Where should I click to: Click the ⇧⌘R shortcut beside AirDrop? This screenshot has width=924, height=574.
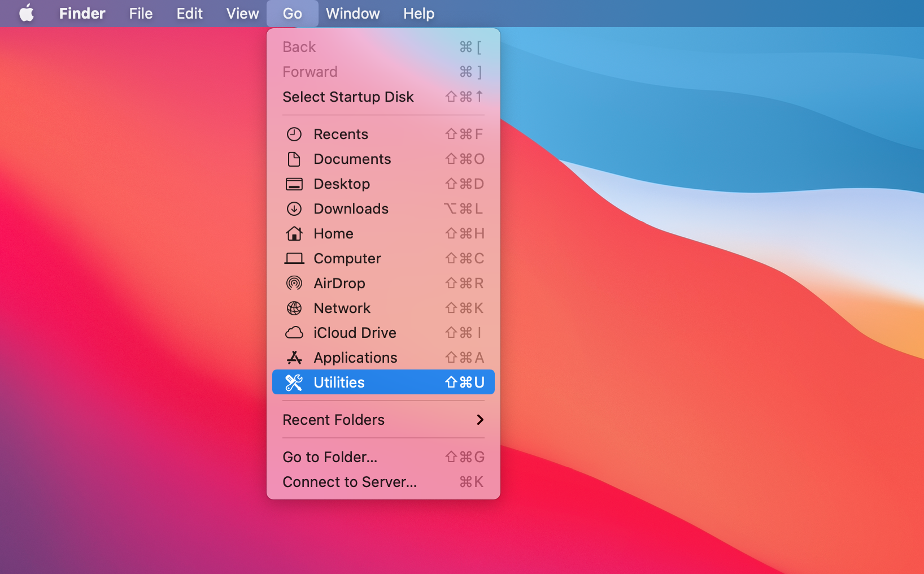pos(465,283)
